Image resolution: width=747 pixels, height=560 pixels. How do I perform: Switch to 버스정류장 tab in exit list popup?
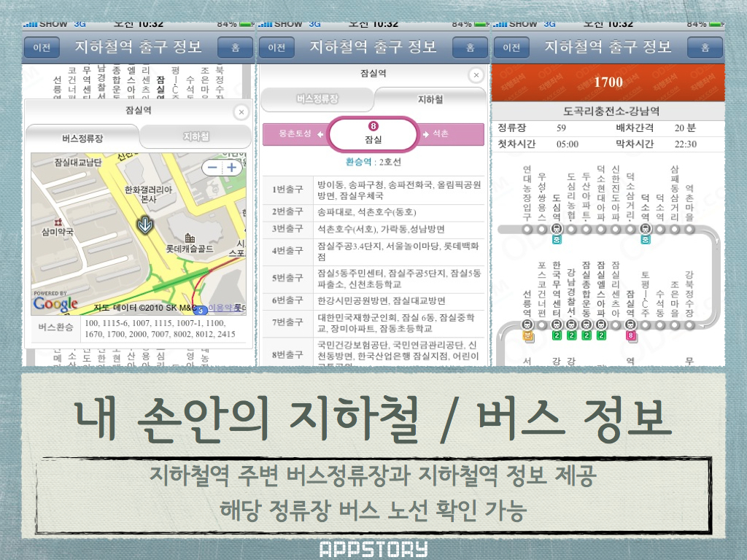pos(317,99)
